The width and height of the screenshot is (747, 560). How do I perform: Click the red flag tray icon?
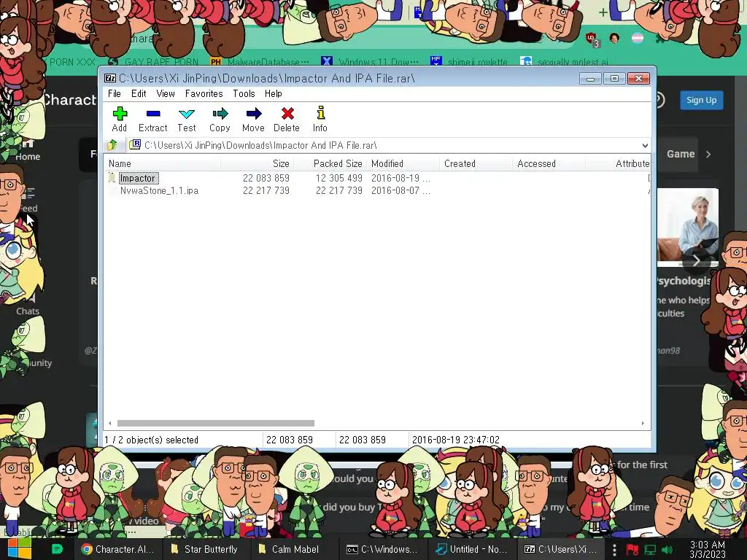632,550
